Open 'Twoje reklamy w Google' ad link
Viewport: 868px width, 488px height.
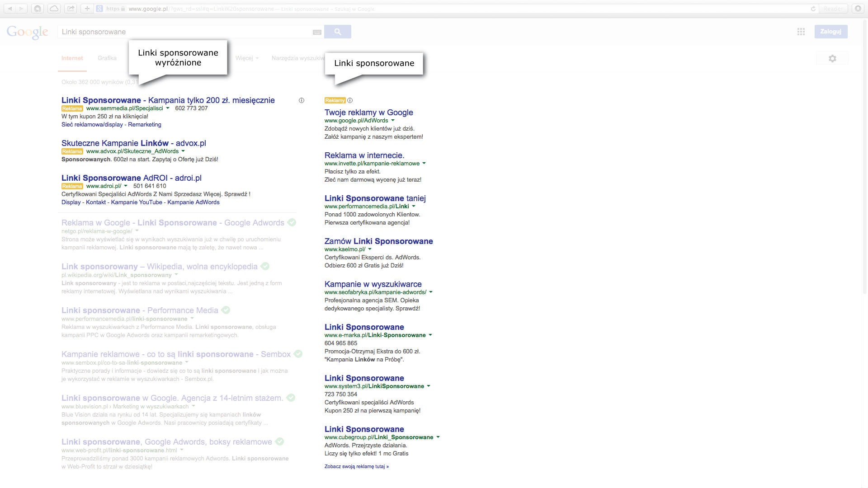tap(369, 113)
